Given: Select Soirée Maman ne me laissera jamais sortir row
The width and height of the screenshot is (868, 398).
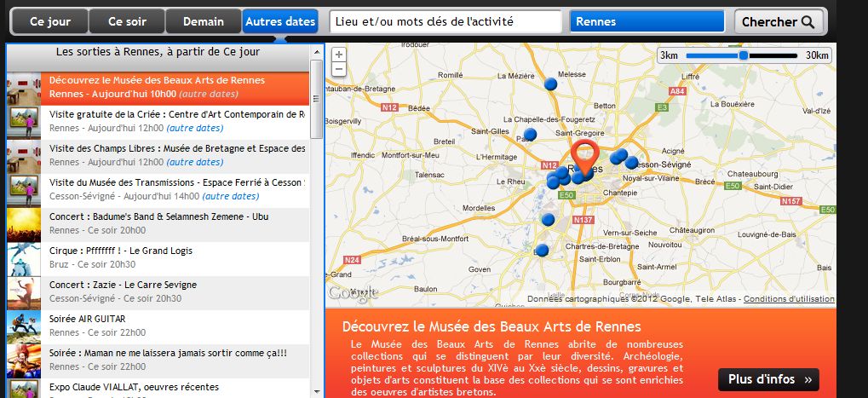Looking at the screenshot, I should [x=158, y=361].
